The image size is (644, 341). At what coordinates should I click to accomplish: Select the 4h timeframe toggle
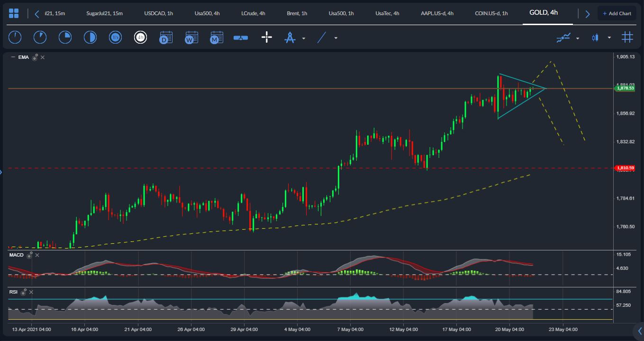[140, 37]
